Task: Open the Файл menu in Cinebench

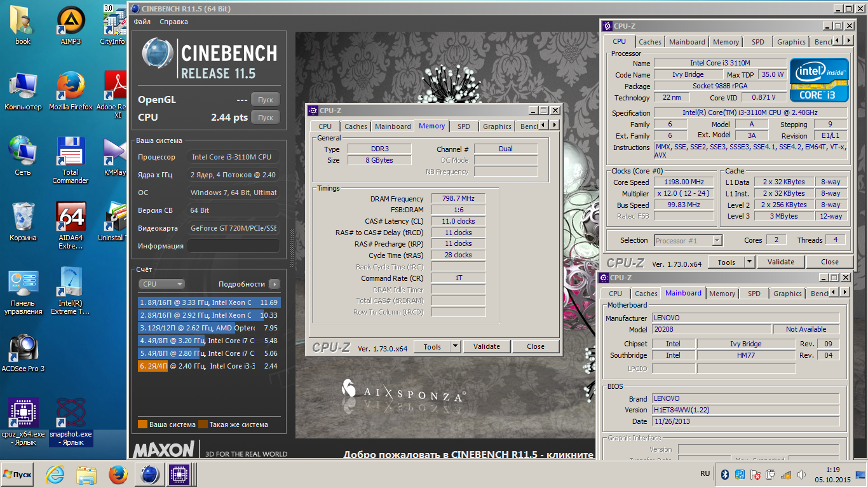Action: [142, 22]
